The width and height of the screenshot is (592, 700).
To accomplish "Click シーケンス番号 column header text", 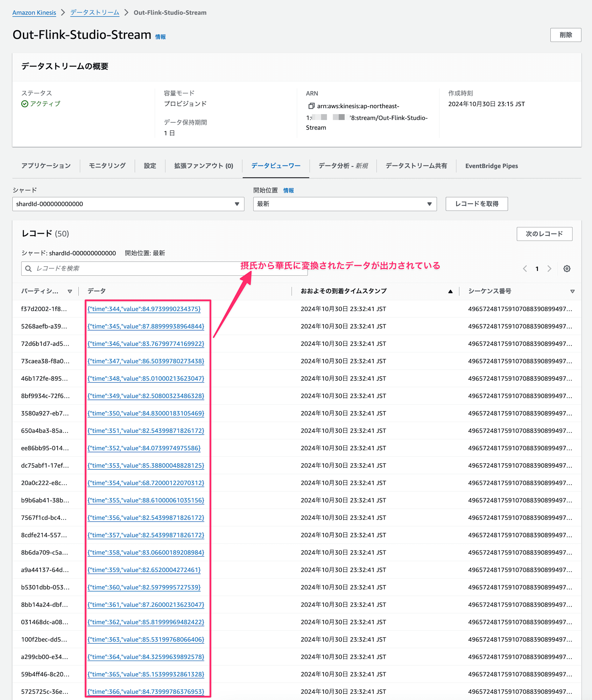I will point(489,291).
